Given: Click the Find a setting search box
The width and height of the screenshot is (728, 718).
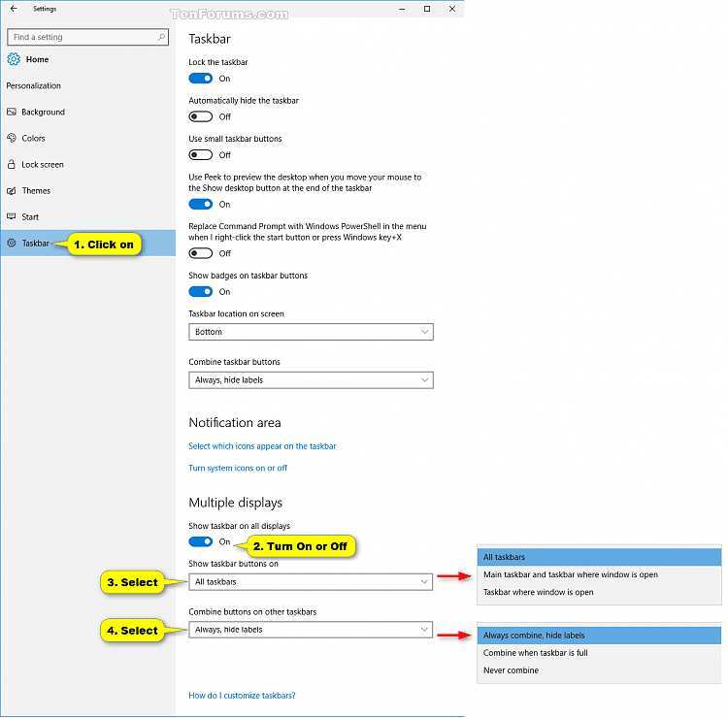Looking at the screenshot, I should (x=87, y=37).
